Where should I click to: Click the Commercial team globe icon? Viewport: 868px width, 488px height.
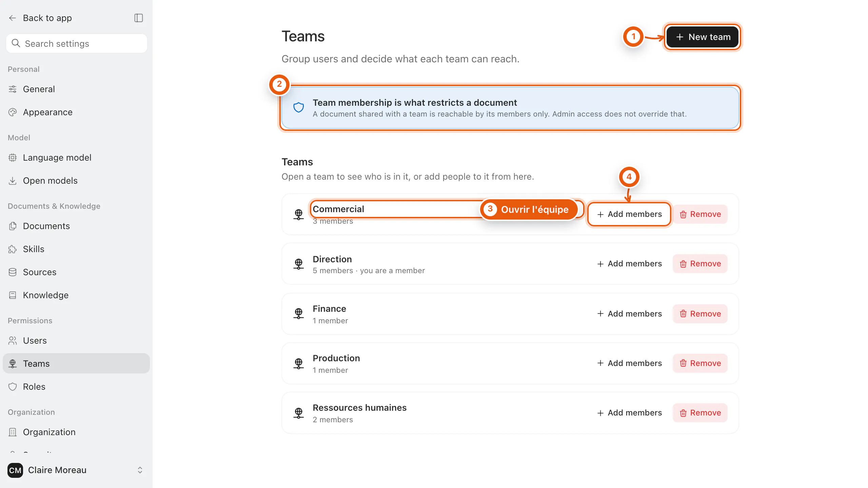[298, 214]
